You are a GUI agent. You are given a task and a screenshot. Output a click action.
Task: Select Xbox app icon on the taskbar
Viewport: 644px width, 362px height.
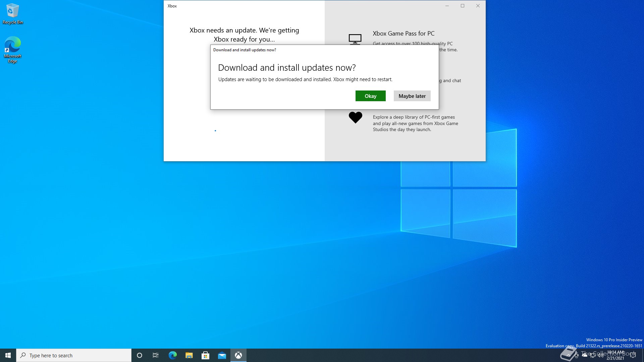pyautogui.click(x=238, y=355)
